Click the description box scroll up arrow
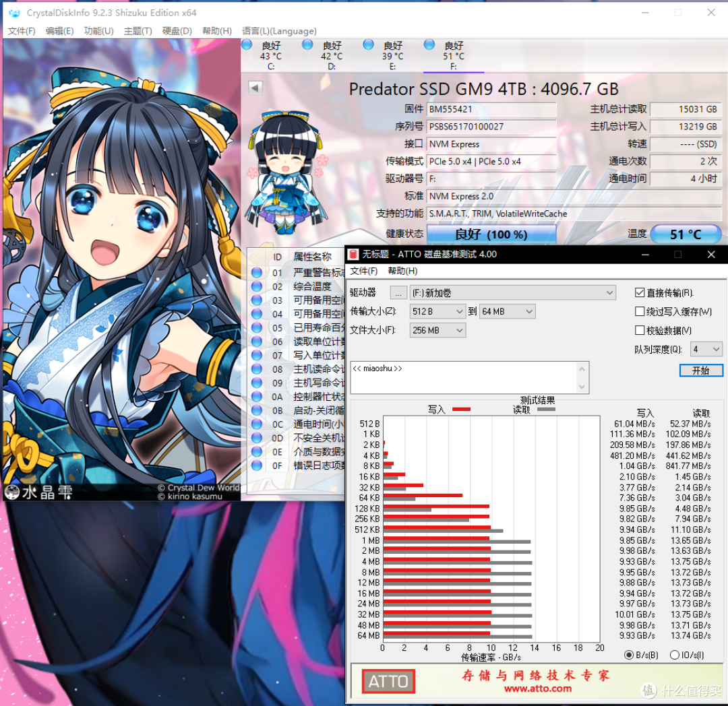This screenshot has width=728, height=706. tap(582, 369)
